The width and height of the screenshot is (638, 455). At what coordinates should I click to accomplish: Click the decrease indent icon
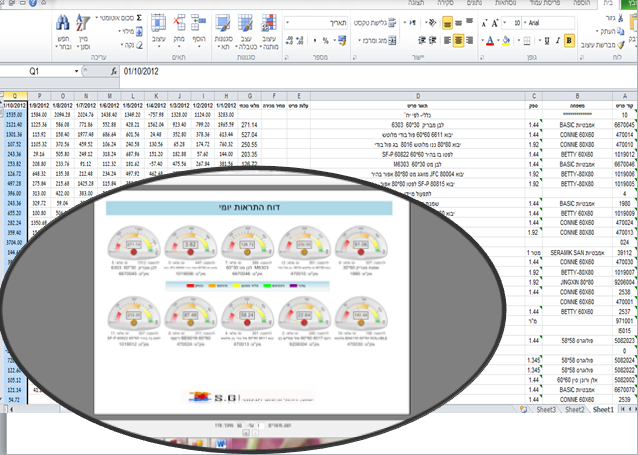tap(433, 40)
